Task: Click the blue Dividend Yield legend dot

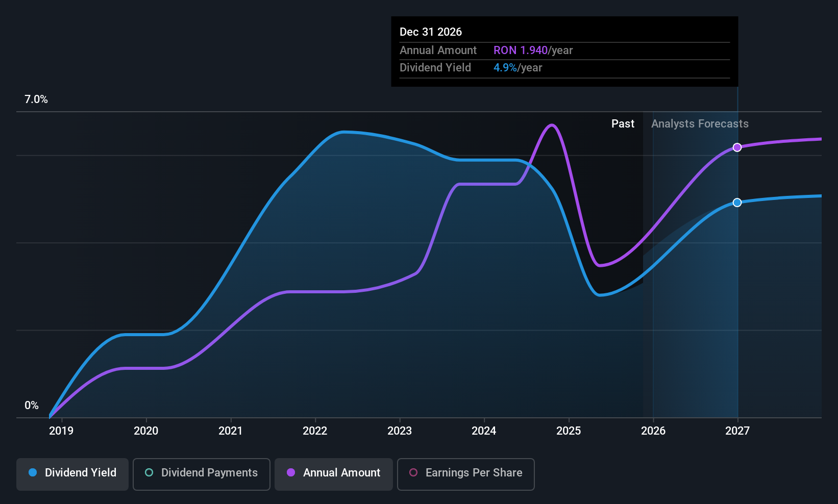Action: pos(33,472)
